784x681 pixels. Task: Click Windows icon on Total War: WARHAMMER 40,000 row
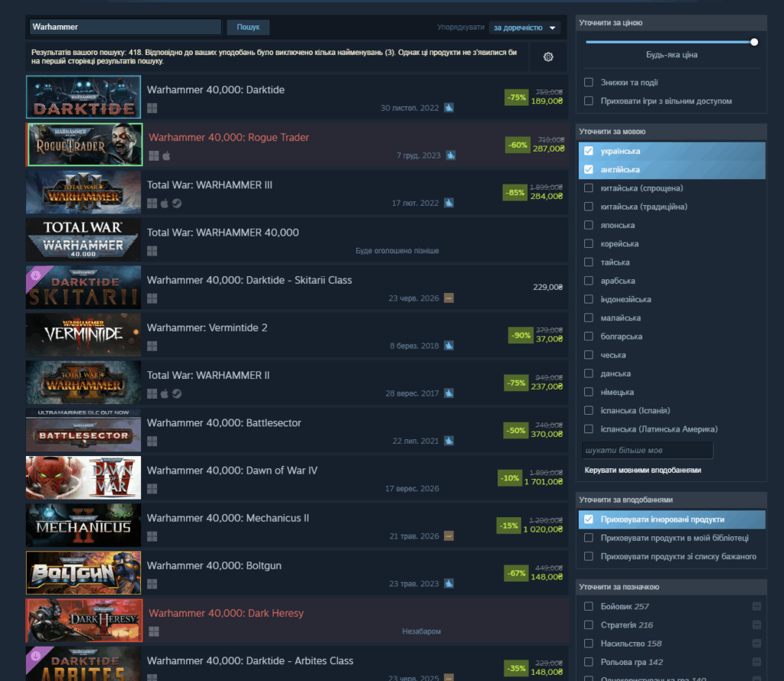(x=152, y=251)
